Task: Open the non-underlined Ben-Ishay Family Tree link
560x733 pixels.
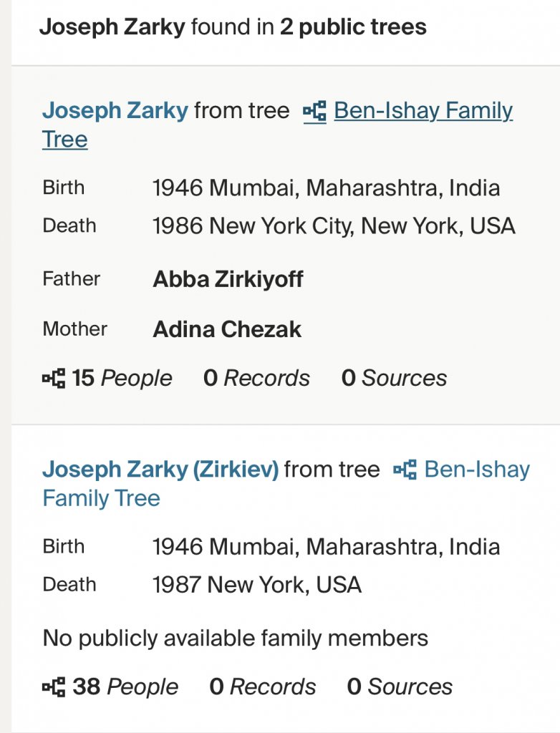Action: (x=477, y=470)
